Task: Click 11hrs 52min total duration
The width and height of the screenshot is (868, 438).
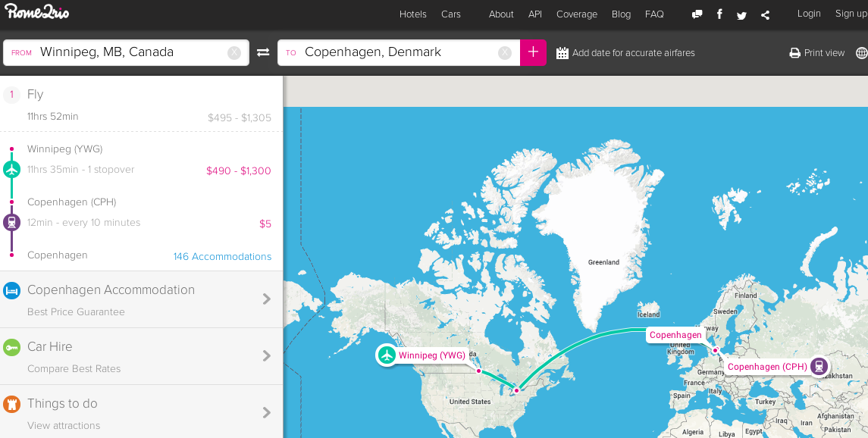Action: coord(52,116)
